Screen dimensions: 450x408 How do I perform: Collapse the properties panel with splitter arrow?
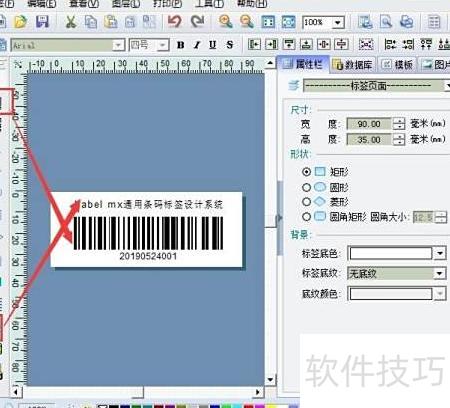(x=279, y=218)
